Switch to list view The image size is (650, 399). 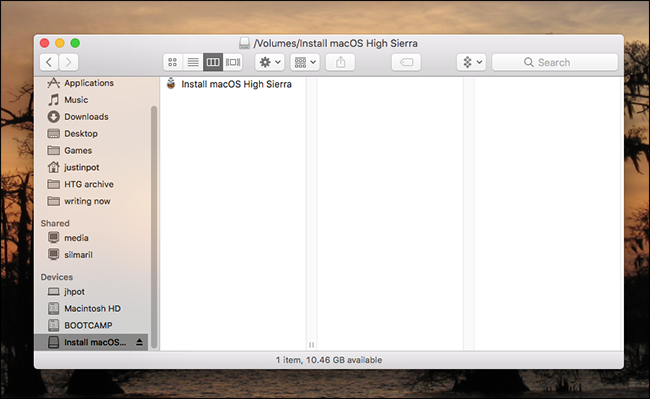(193, 62)
